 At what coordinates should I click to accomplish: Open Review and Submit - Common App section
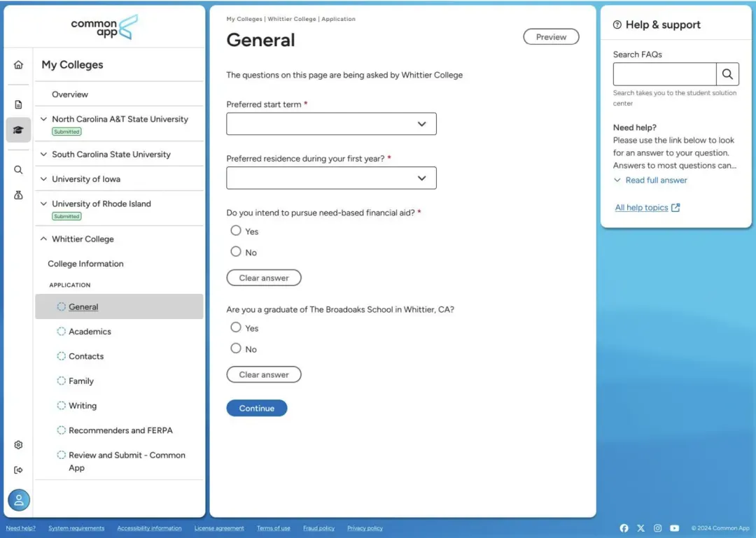tap(127, 461)
